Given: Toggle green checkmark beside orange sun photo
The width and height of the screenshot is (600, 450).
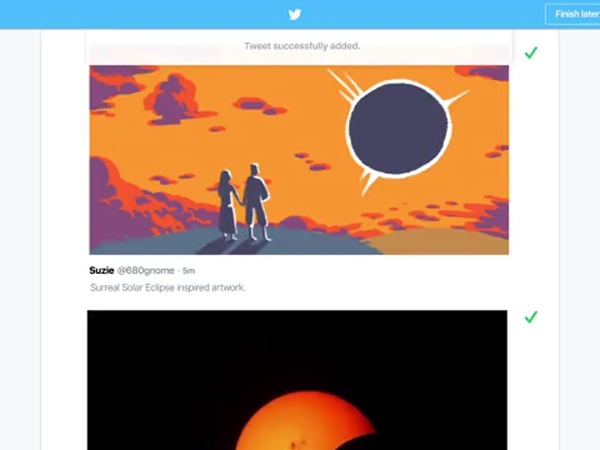Looking at the screenshot, I should coord(531,317).
